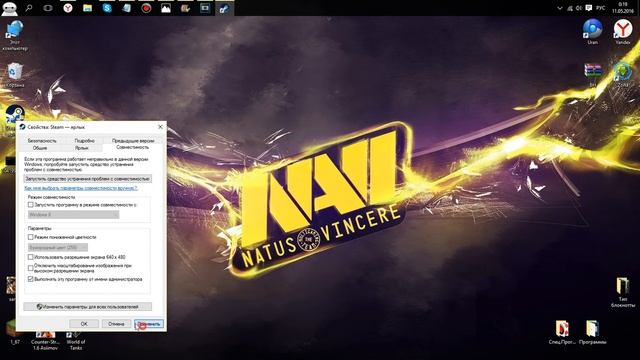
Task: Open link on choosing compatibility settings manually
Action: [81, 188]
